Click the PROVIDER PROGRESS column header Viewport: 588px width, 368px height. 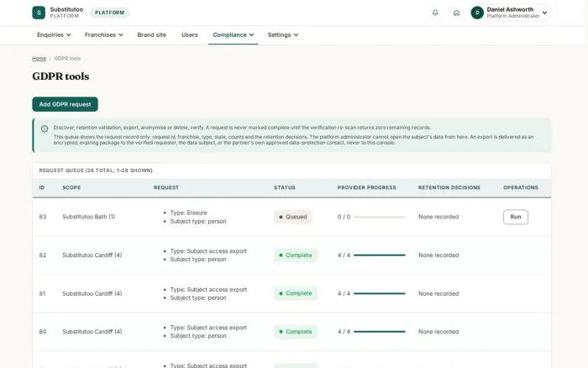point(366,187)
